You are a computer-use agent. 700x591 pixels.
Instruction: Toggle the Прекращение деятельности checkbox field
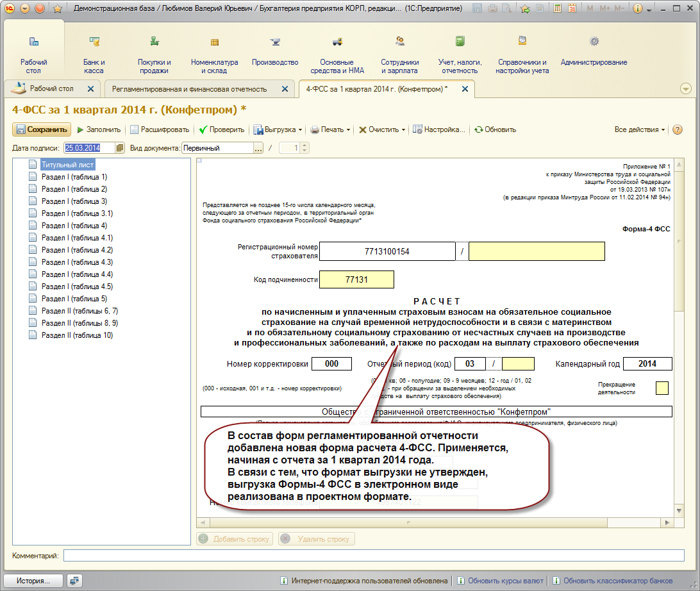click(662, 388)
